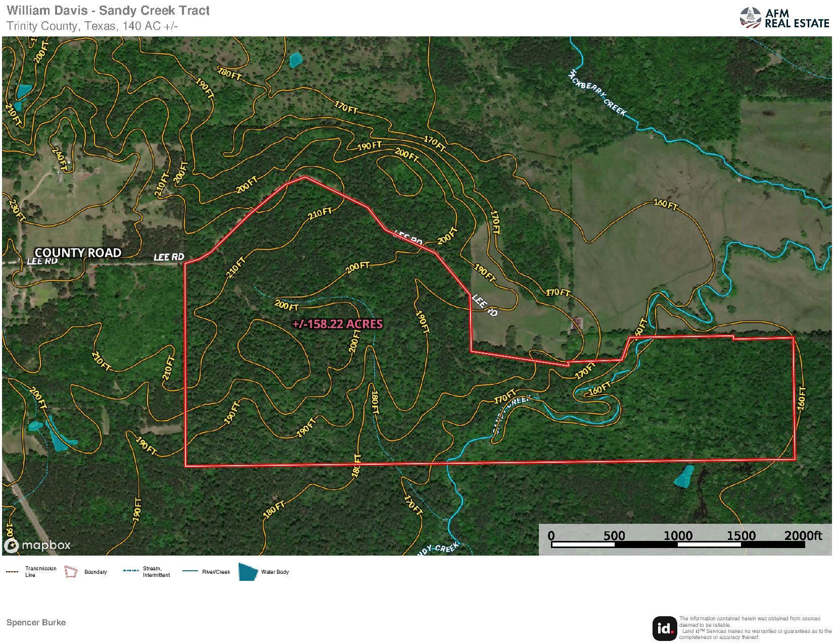Click the AFM Real Estate logo

point(784,18)
